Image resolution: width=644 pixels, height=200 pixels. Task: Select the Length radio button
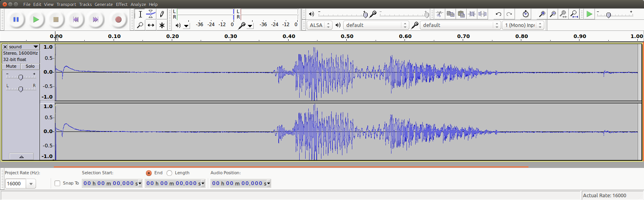click(169, 173)
